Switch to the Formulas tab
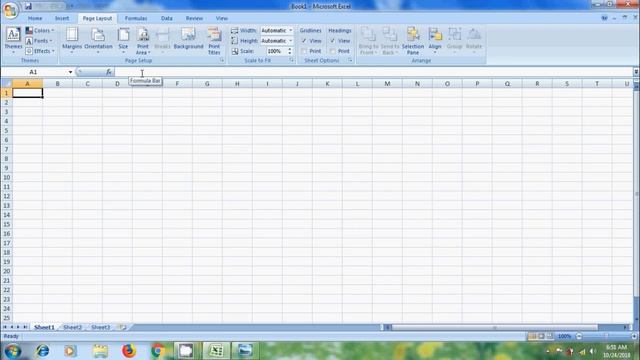This screenshot has height=360, width=640. tap(136, 18)
